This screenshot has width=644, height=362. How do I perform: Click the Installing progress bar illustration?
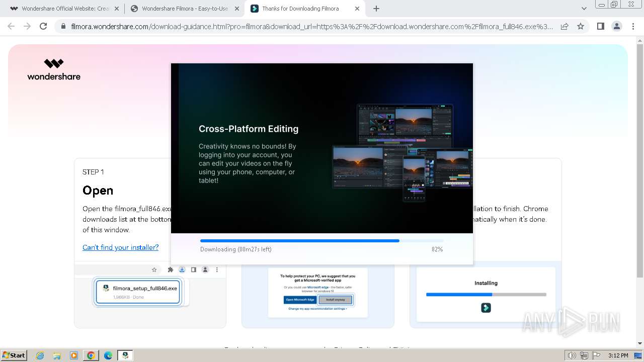pyautogui.click(x=486, y=295)
